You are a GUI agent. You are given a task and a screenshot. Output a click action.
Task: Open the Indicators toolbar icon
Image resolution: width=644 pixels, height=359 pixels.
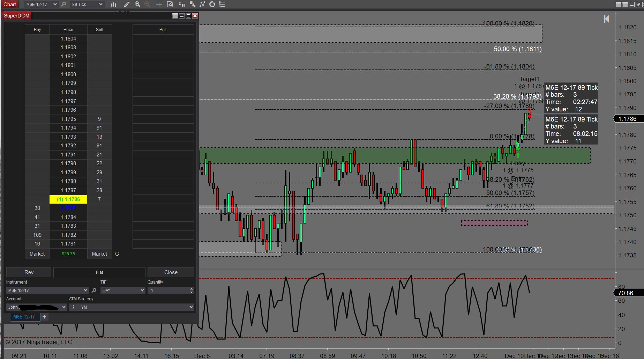[x=202, y=5]
